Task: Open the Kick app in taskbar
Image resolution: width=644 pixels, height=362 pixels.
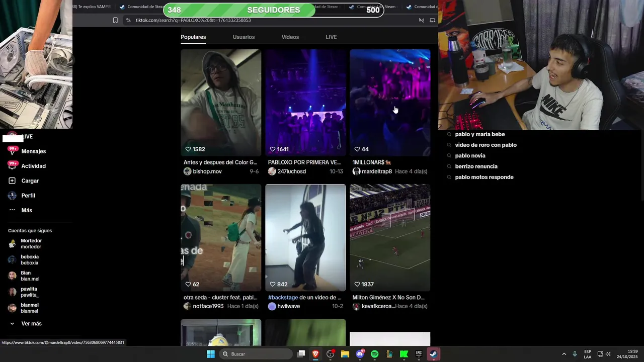Action: [404, 354]
